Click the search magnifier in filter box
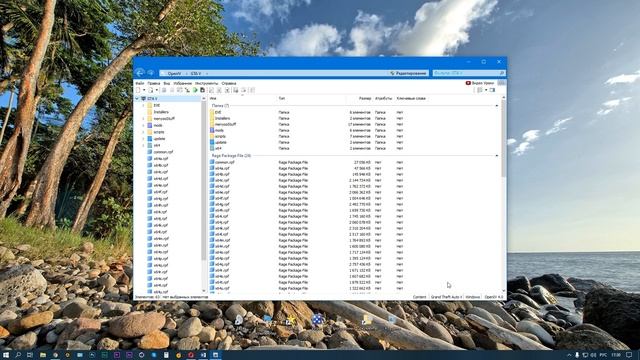This screenshot has width=640, height=360. click(502, 73)
